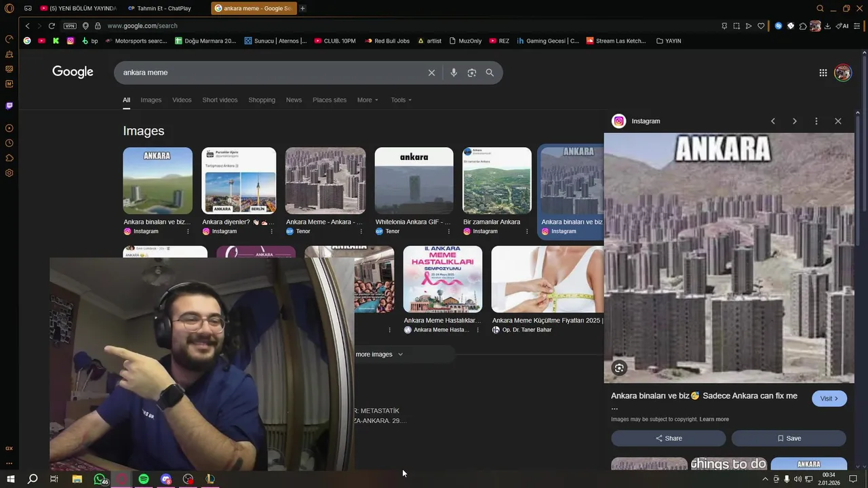Viewport: 868px width, 488px height.
Task: Switch to the Images search tab
Action: tap(151, 100)
